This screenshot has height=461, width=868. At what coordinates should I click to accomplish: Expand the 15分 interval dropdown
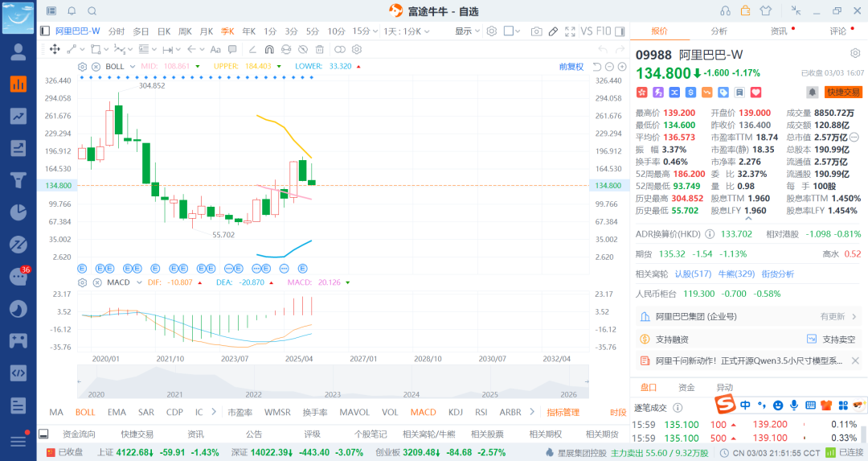365,31
